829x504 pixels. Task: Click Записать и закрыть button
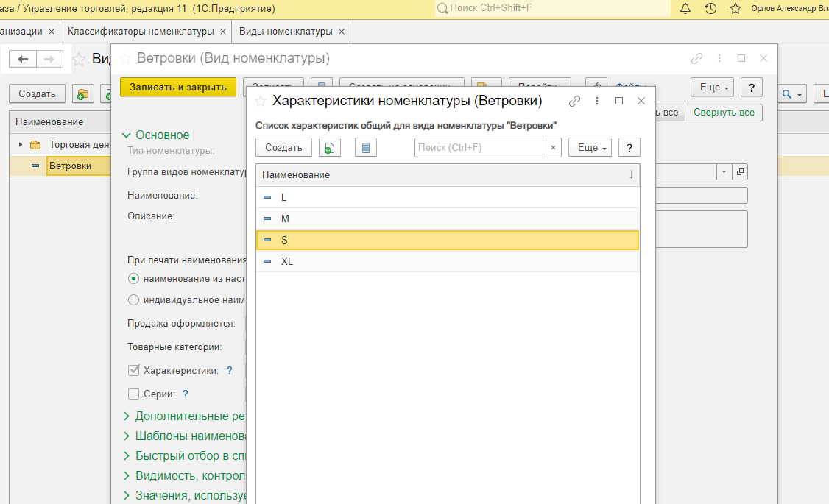(x=178, y=87)
